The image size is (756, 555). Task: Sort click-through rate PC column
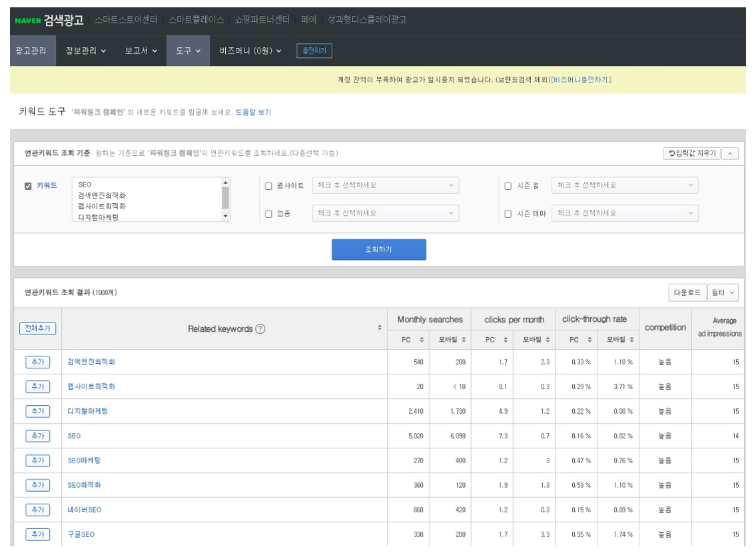pos(589,340)
